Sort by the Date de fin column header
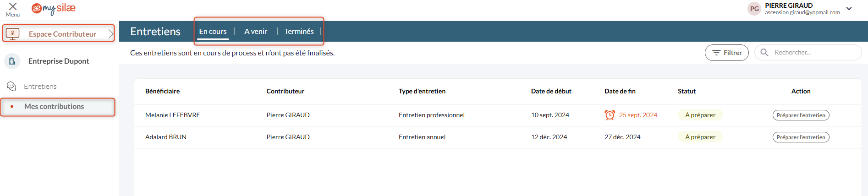 click(620, 91)
